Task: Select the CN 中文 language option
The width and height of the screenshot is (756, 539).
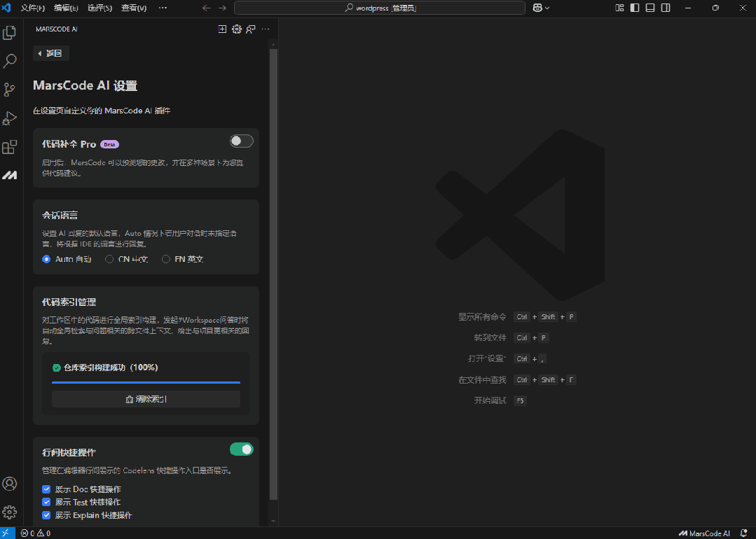Action: [x=109, y=259]
